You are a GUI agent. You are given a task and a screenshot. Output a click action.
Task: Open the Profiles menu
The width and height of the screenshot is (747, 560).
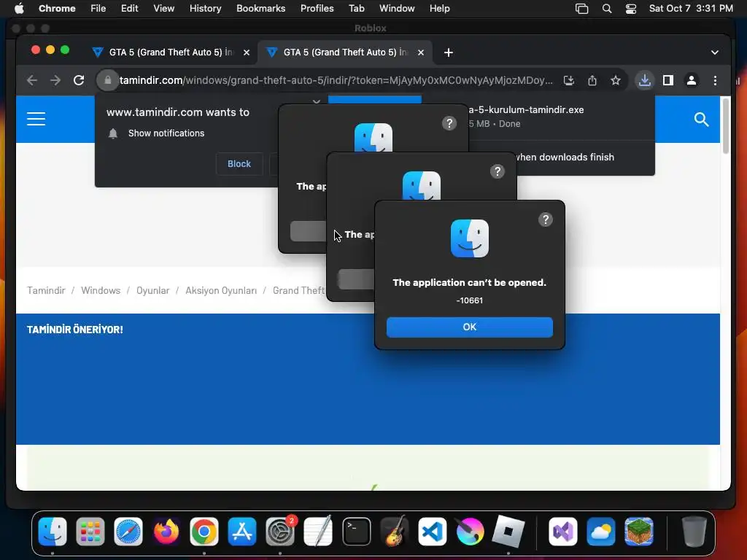pyautogui.click(x=317, y=8)
